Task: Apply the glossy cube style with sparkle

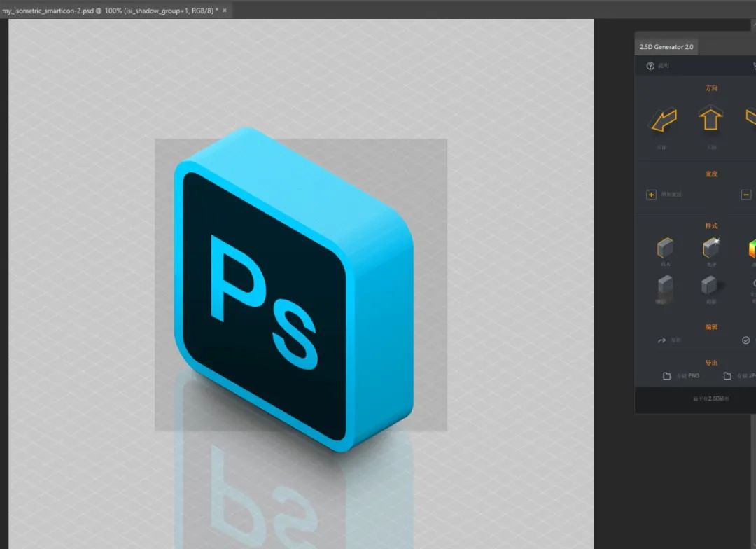Action: click(711, 248)
